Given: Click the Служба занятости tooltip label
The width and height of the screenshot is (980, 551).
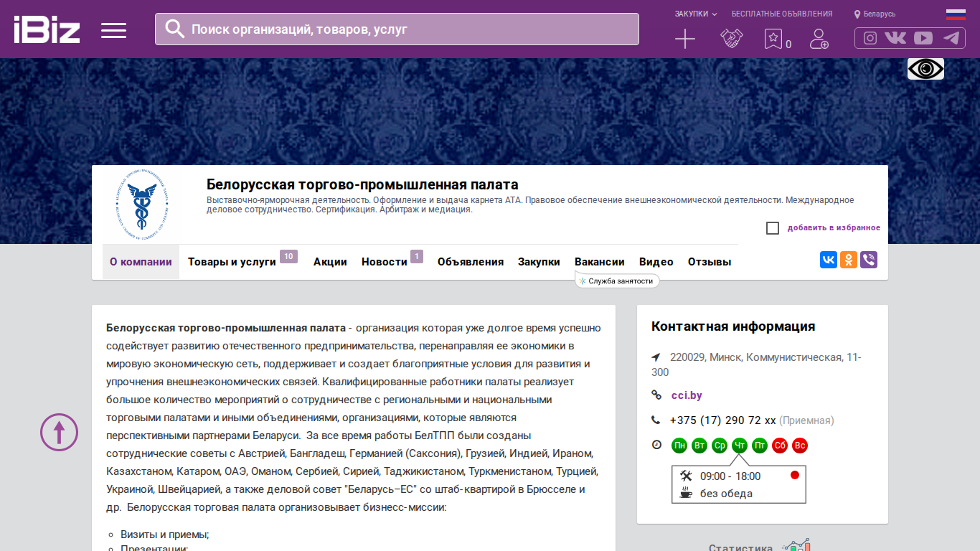Looking at the screenshot, I should [617, 281].
